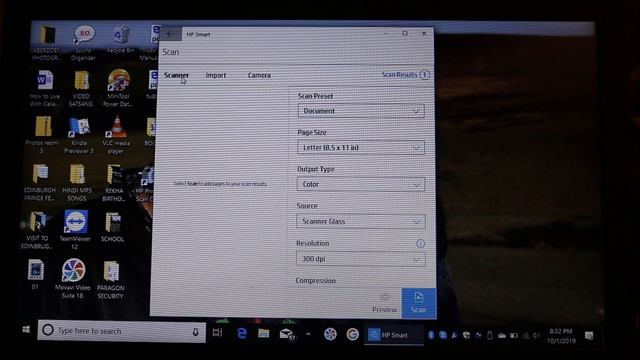Image resolution: width=640 pixels, height=360 pixels.
Task: Click the taskbar search box
Action: pyautogui.click(x=122, y=331)
